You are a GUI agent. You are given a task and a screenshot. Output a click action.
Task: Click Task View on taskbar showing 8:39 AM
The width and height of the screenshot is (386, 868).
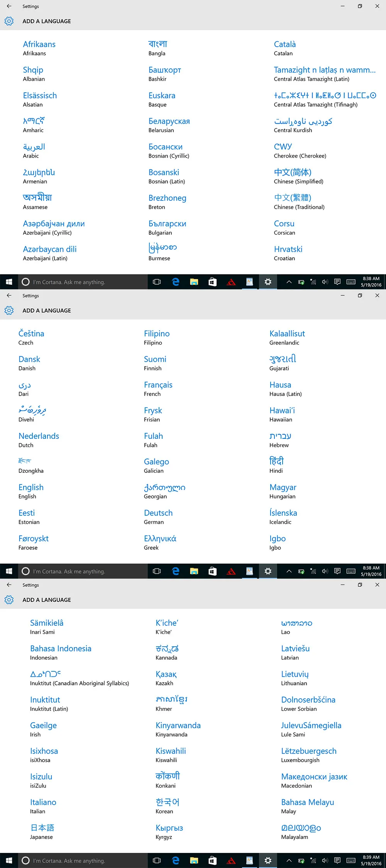pyautogui.click(x=157, y=860)
